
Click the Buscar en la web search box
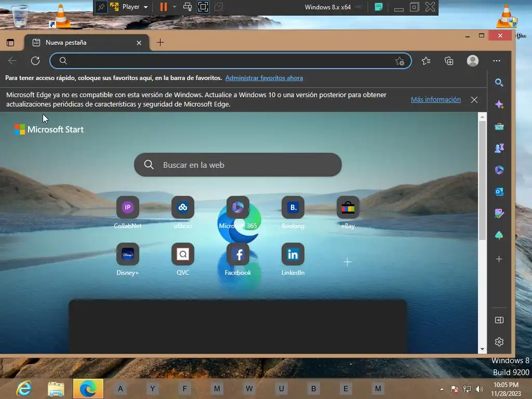pos(238,165)
